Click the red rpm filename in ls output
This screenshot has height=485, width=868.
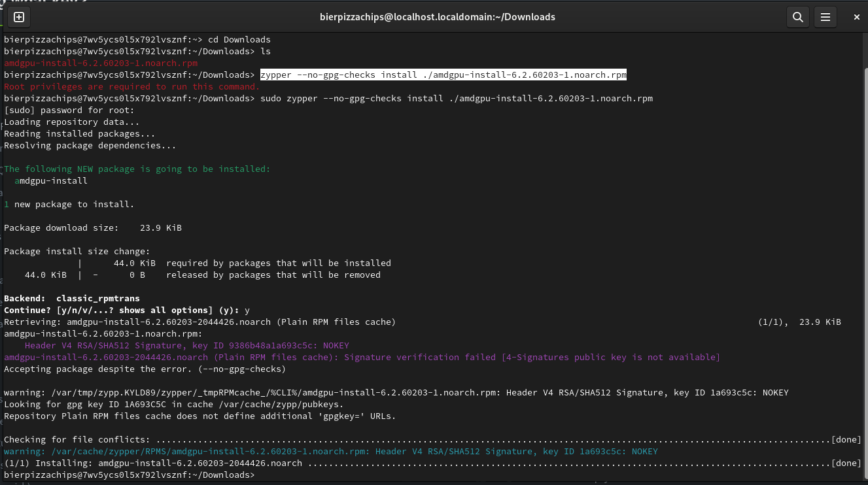101,63
